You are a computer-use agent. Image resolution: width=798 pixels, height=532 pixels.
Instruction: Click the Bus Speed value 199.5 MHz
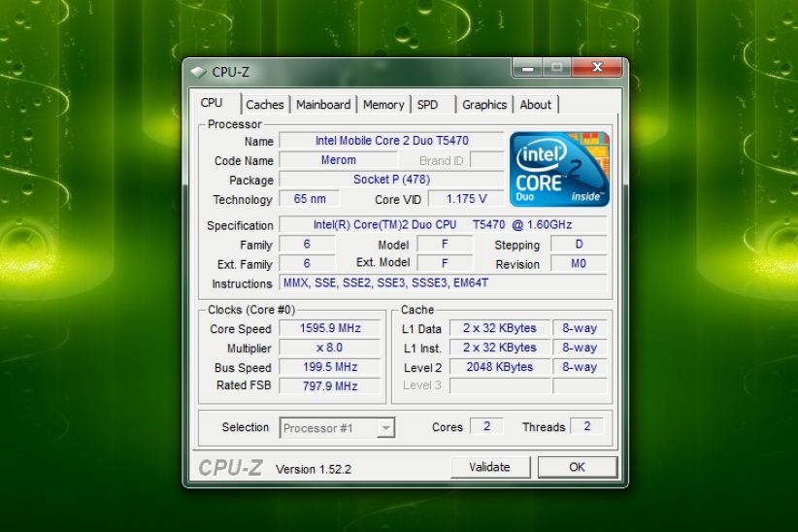point(330,367)
